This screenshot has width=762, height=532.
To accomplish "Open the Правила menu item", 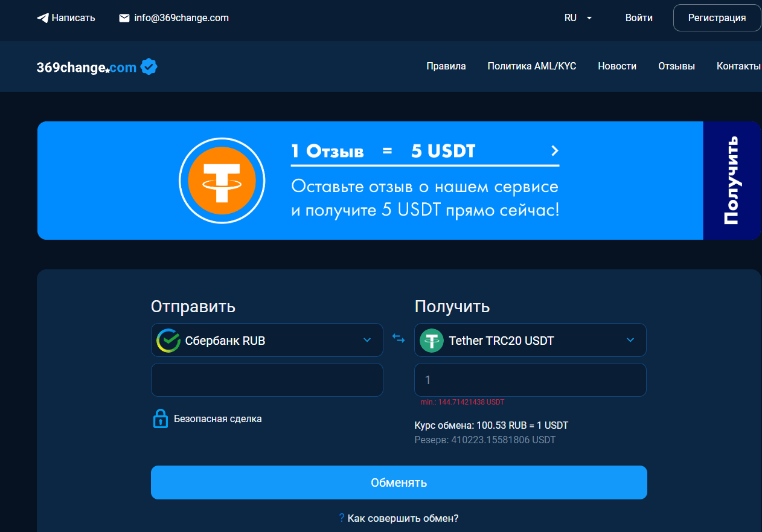I will click(x=446, y=66).
